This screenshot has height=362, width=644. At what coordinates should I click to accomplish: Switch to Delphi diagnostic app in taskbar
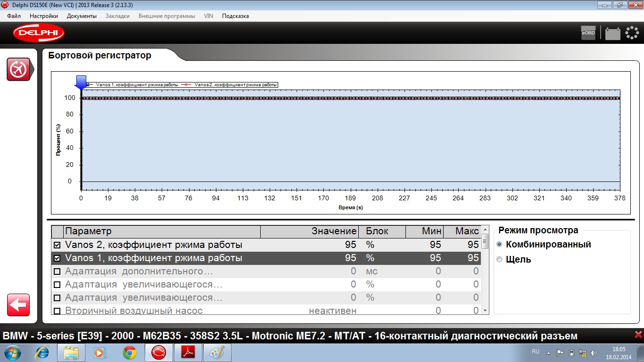158,353
